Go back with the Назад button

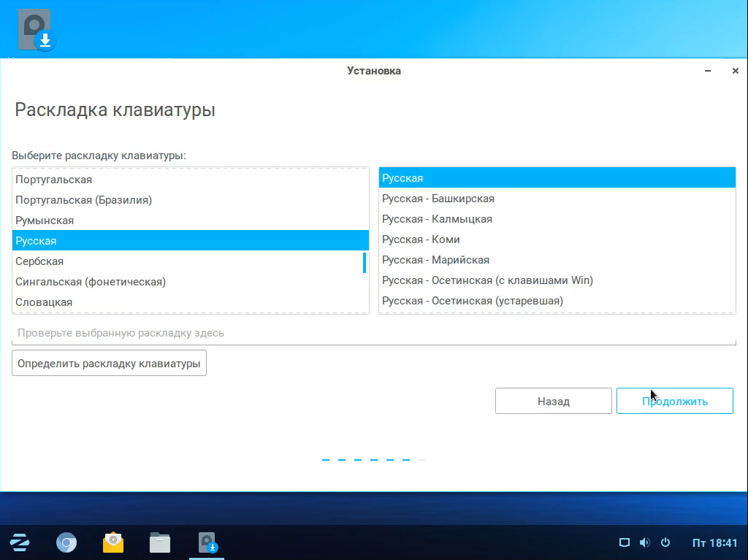point(553,401)
